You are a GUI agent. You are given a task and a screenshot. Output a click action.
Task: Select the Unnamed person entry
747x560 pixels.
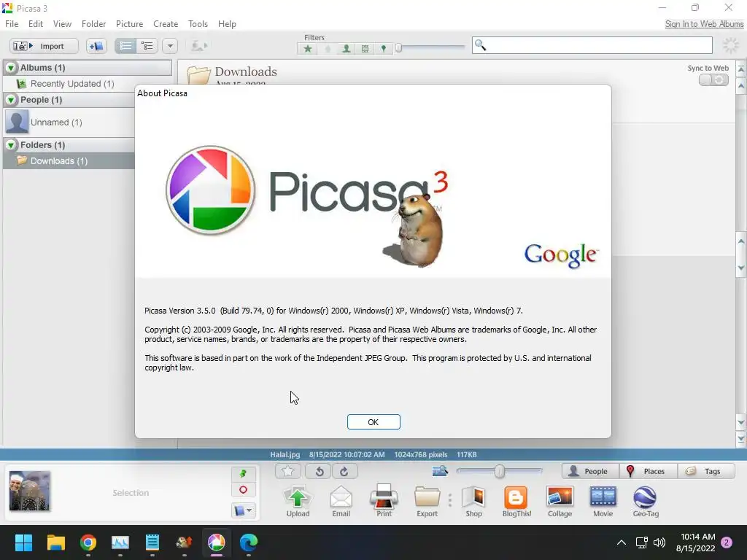pyautogui.click(x=55, y=122)
